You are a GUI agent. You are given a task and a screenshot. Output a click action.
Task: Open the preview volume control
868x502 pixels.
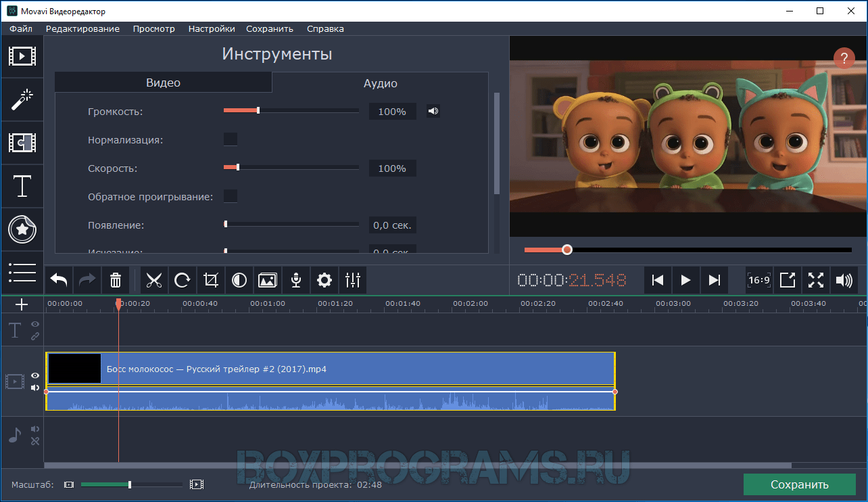pyautogui.click(x=844, y=279)
